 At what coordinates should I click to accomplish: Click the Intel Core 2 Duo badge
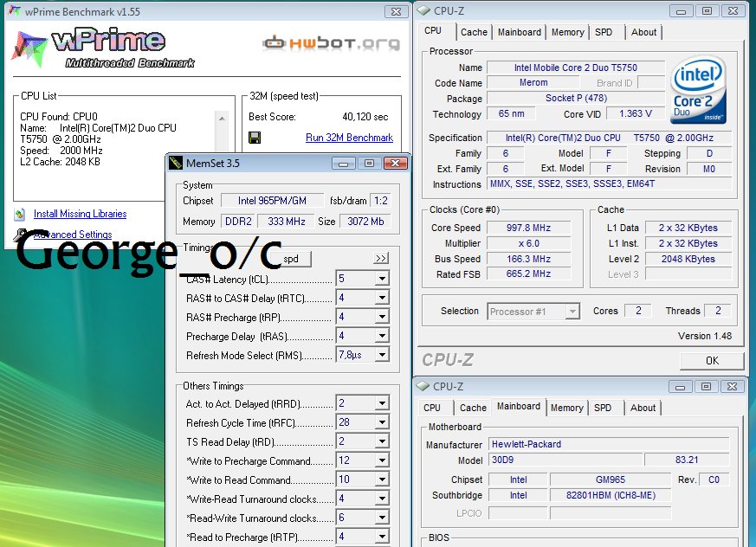pyautogui.click(x=698, y=90)
